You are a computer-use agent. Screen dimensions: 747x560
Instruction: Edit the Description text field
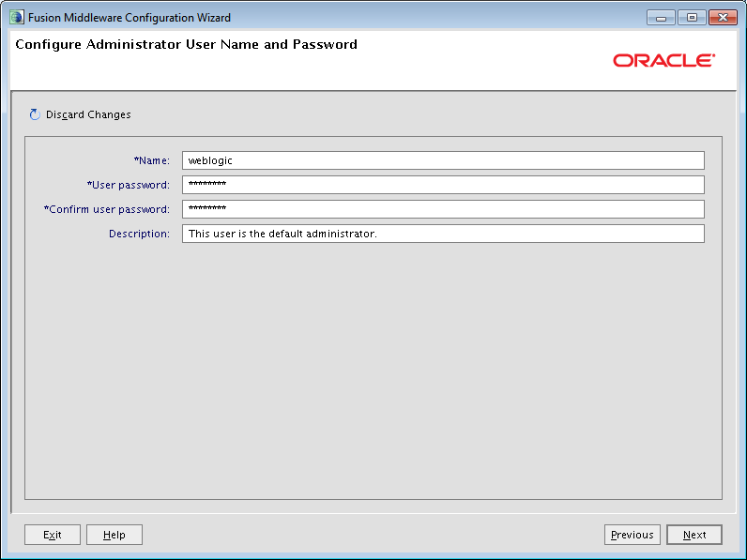[x=443, y=234]
